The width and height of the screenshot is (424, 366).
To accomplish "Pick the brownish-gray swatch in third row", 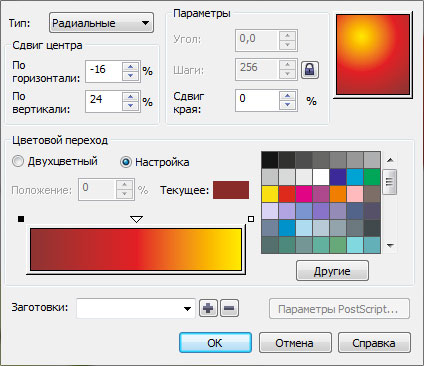I will tap(372, 194).
